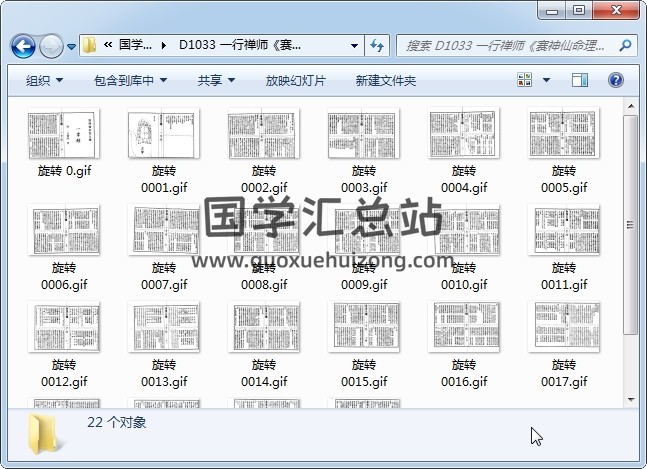Click the scrollbar down arrow
The height and width of the screenshot is (469, 647).
click(631, 399)
